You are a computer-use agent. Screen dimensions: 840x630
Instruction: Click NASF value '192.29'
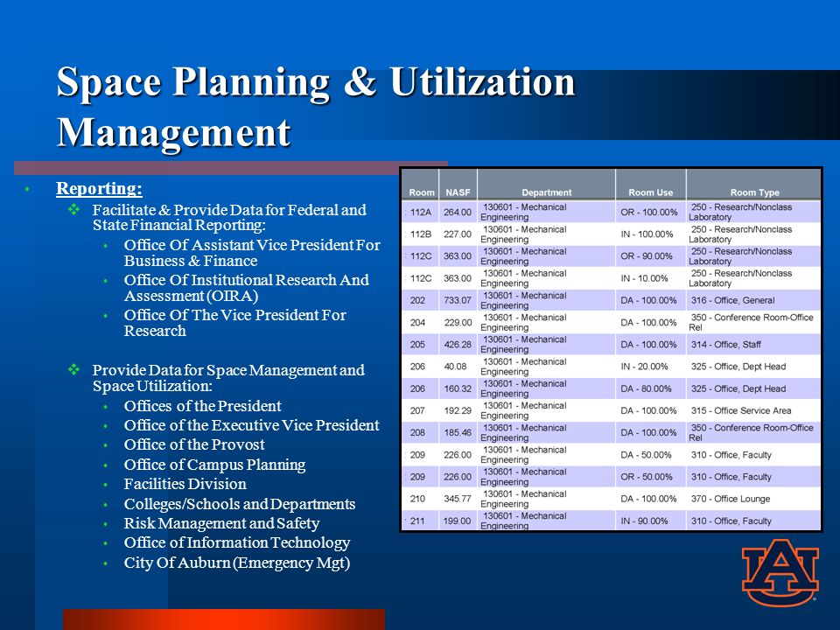point(458,410)
